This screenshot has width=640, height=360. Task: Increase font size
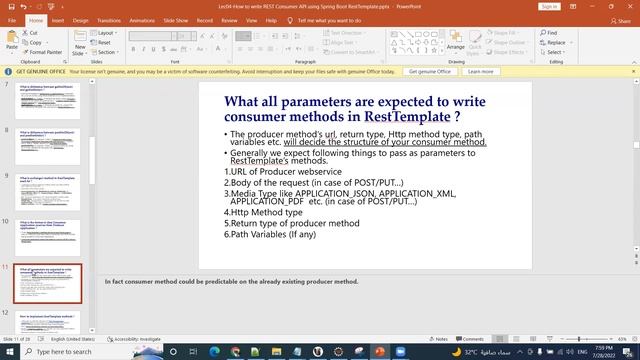(x=203, y=36)
